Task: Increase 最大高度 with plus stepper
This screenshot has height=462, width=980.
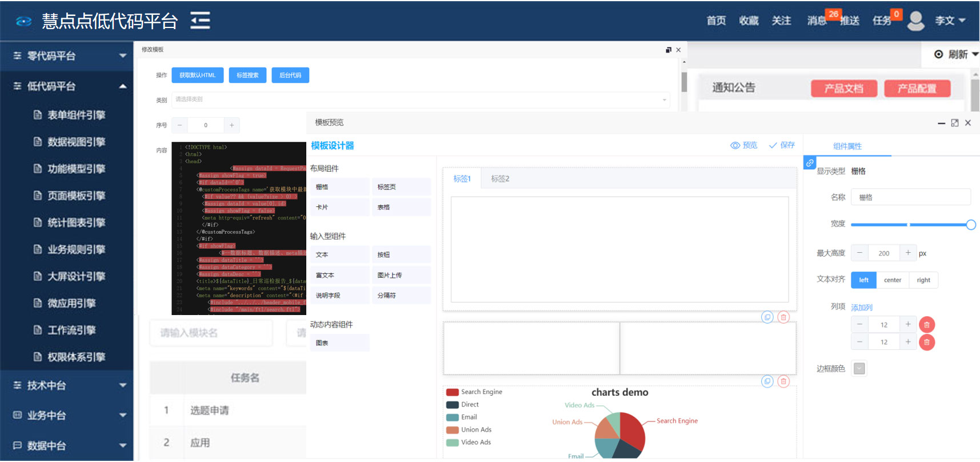Action: tap(908, 253)
